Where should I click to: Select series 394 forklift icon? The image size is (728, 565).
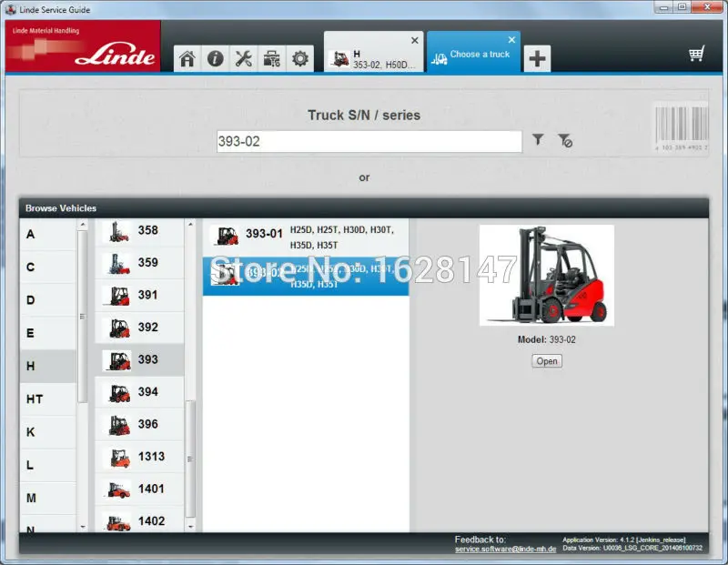tap(119, 393)
